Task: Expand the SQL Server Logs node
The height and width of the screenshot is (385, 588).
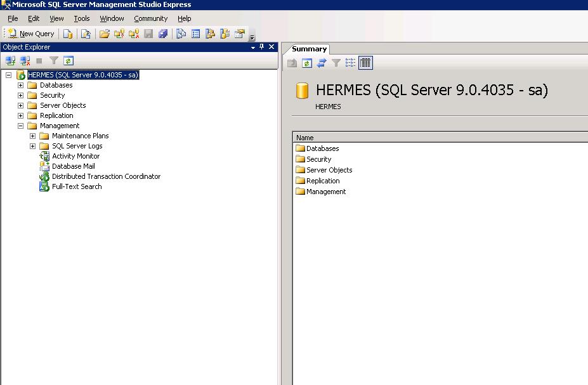Action: point(32,145)
